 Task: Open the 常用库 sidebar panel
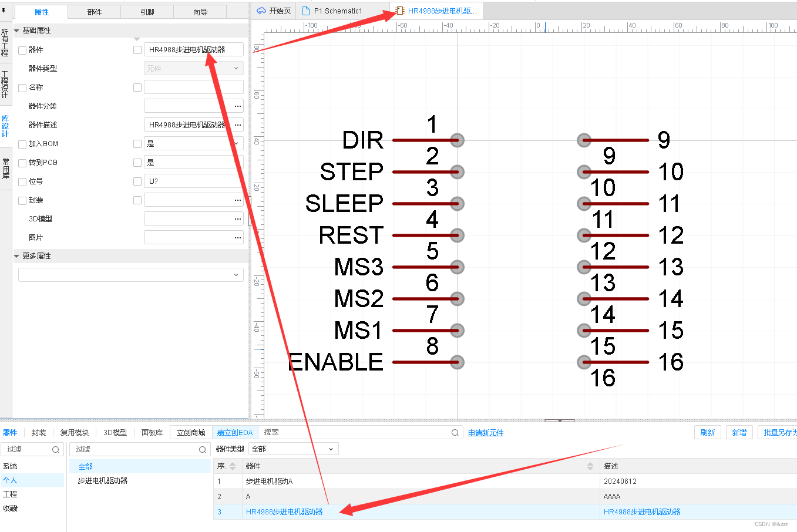5,169
